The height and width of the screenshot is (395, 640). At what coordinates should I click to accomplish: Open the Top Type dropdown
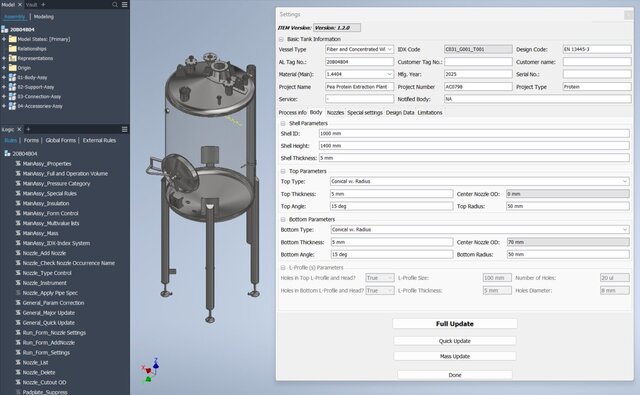click(x=624, y=181)
